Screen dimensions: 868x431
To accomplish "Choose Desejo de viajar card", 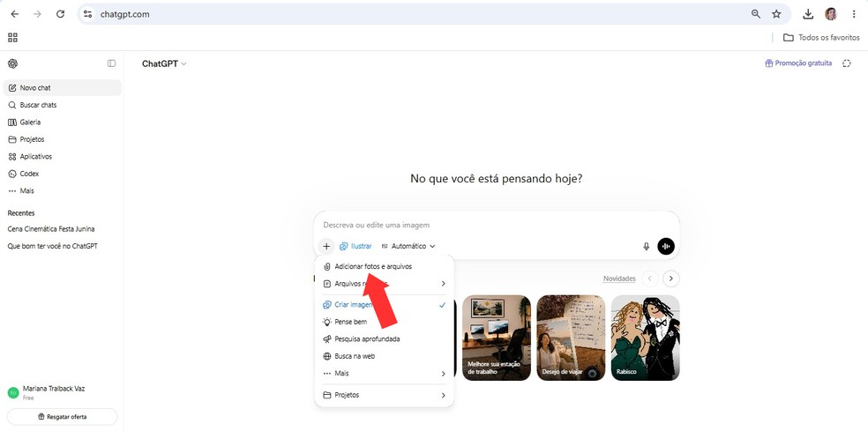I will point(571,338).
